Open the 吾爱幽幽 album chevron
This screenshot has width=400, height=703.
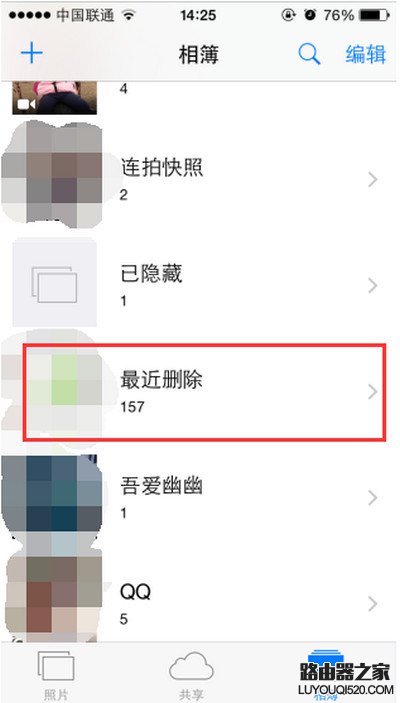click(373, 498)
